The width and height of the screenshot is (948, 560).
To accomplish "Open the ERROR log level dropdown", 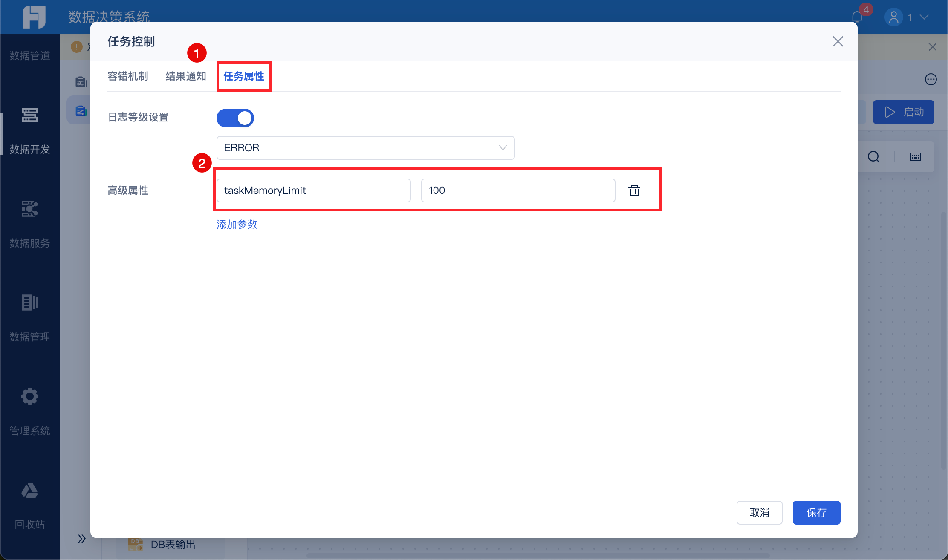I will click(365, 148).
